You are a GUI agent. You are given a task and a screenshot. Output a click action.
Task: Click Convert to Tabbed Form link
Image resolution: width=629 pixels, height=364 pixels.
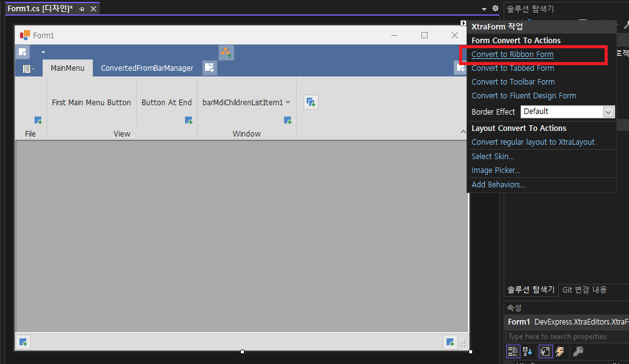(x=512, y=68)
